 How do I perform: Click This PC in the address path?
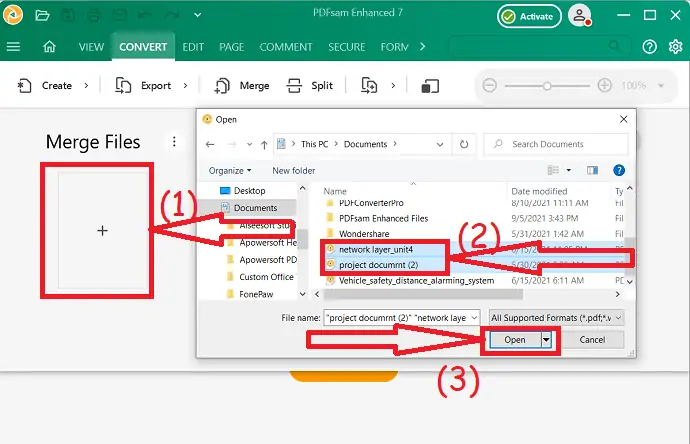315,144
